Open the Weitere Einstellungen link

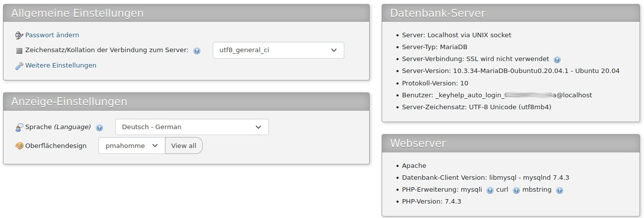61,66
